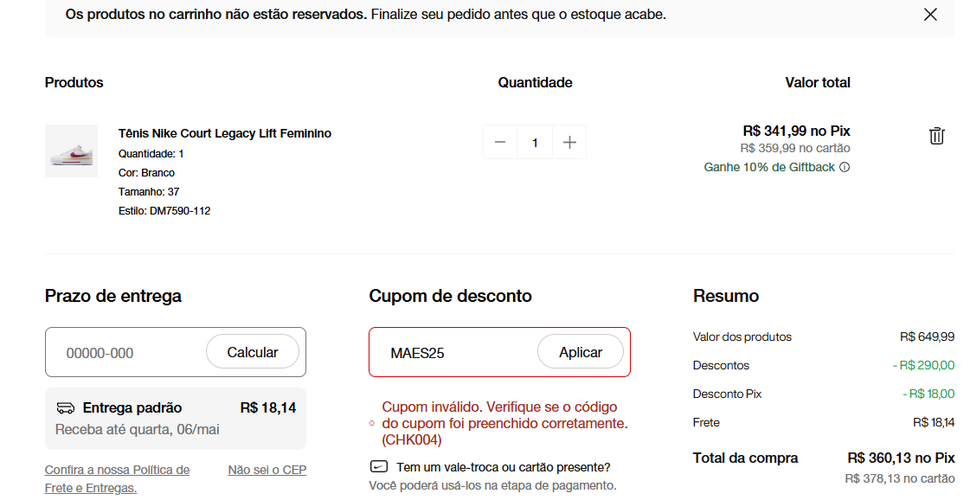Click the Aplicar coupon button

tap(580, 352)
